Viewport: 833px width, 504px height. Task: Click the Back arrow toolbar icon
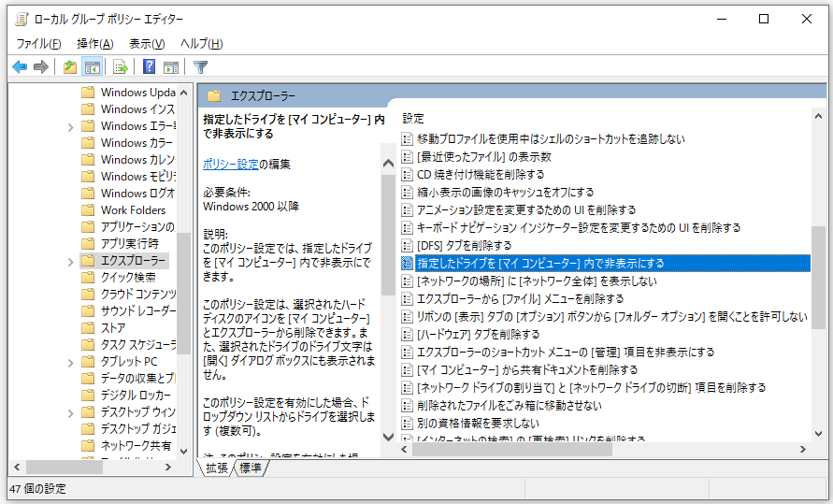[x=20, y=67]
